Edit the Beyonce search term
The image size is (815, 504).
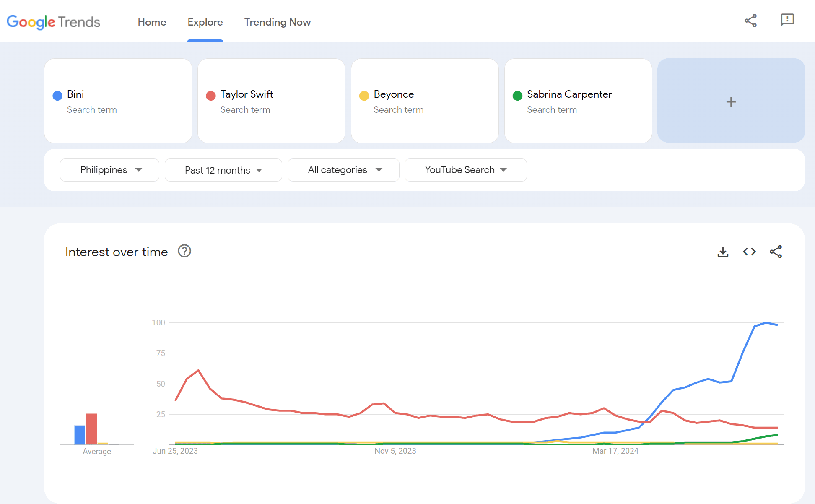click(x=425, y=101)
